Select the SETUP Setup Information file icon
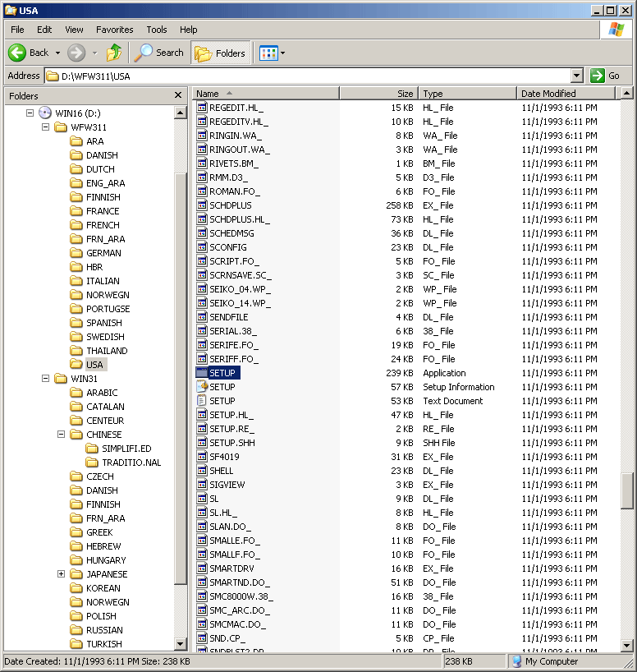 pos(202,387)
